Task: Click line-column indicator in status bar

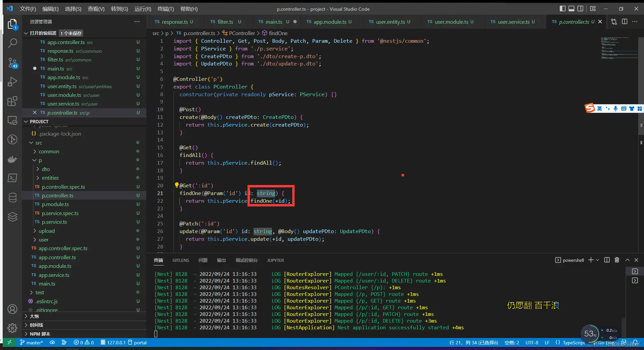Action: pyautogui.click(x=474, y=342)
